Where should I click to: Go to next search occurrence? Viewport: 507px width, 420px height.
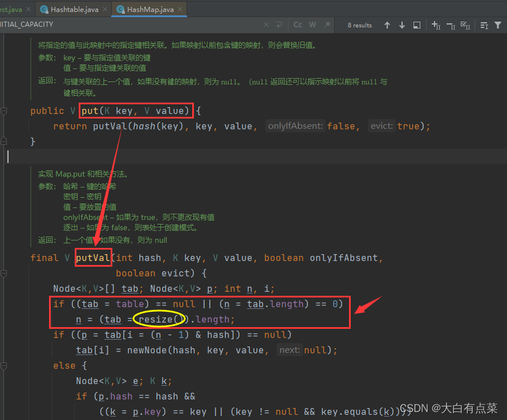pyautogui.click(x=402, y=25)
